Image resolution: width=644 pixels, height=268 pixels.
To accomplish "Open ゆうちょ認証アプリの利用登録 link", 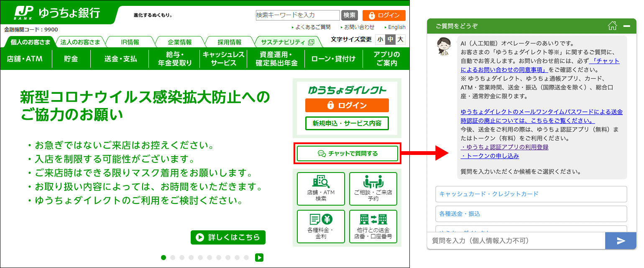I will tap(504, 147).
